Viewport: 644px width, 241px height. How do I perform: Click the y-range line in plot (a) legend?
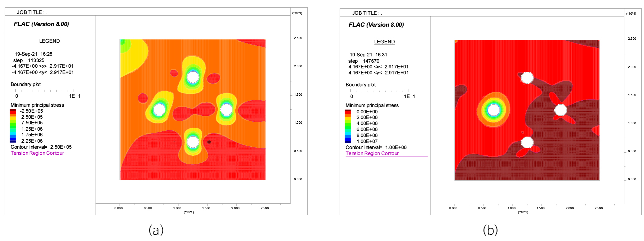pos(43,72)
